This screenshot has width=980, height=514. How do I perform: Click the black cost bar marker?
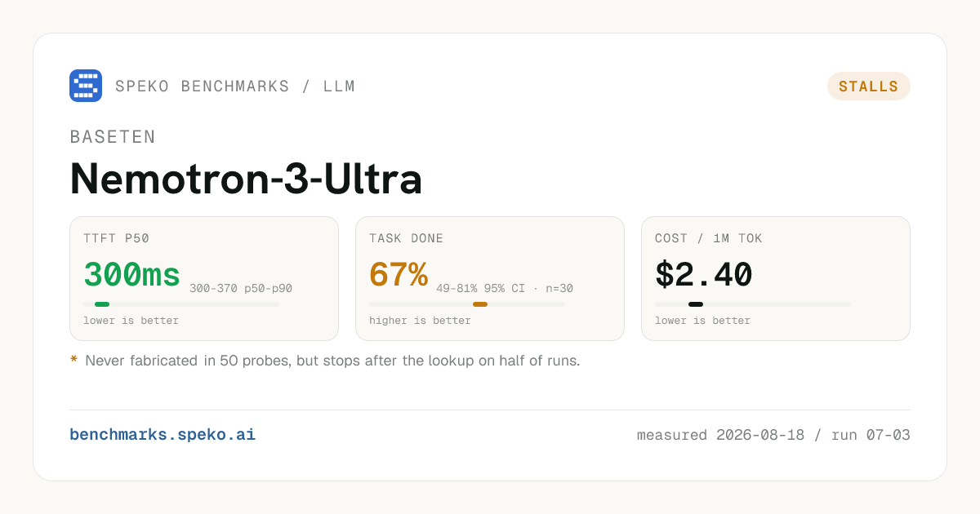tap(696, 304)
